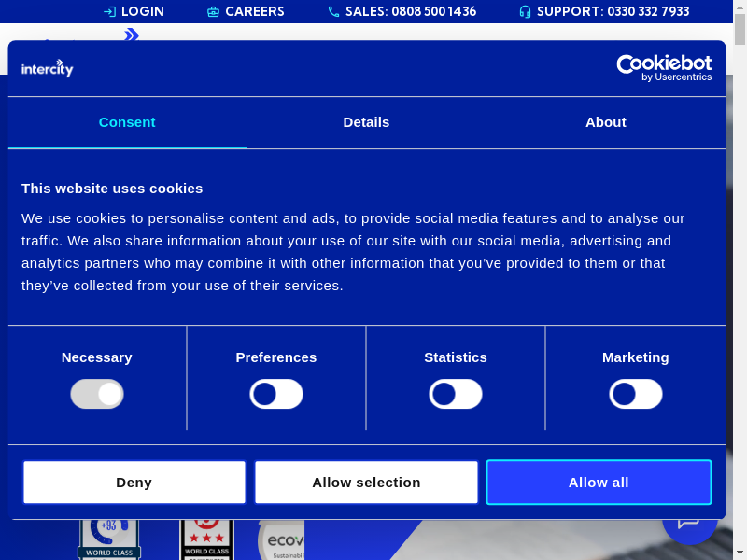
Task: Enable the Preferences cookies toggle
Action: coord(276,394)
